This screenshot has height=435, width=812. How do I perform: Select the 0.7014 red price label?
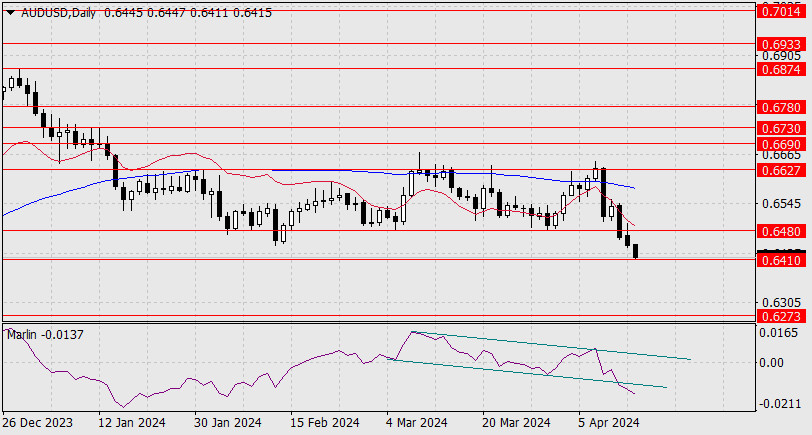point(781,11)
